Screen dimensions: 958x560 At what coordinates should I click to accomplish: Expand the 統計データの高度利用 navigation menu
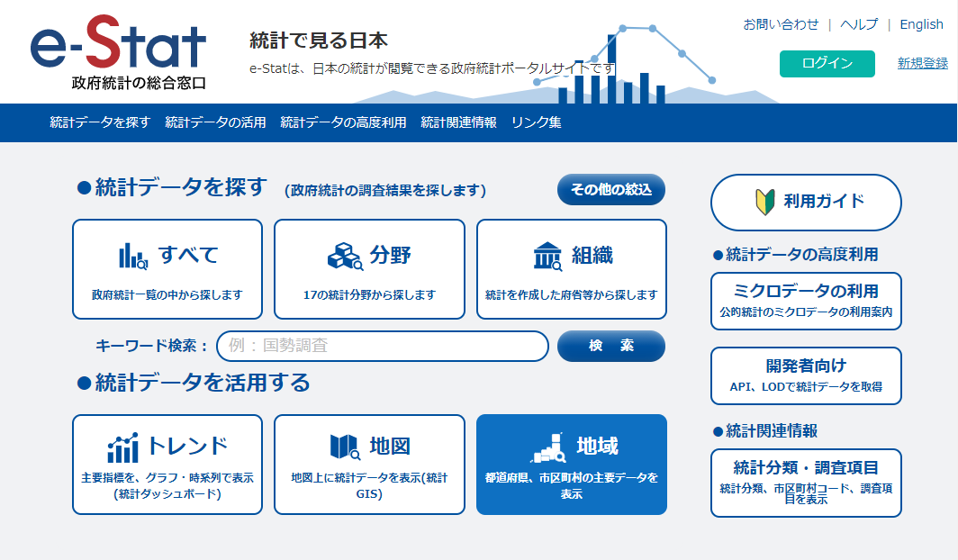click(x=343, y=122)
